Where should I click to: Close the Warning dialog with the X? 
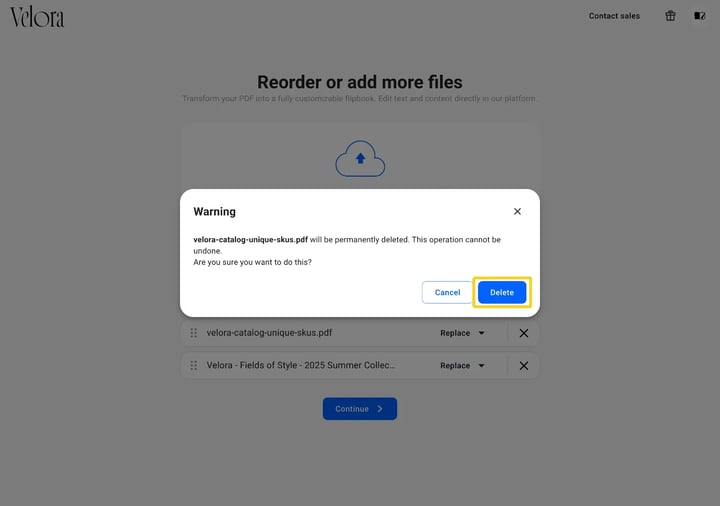[517, 211]
